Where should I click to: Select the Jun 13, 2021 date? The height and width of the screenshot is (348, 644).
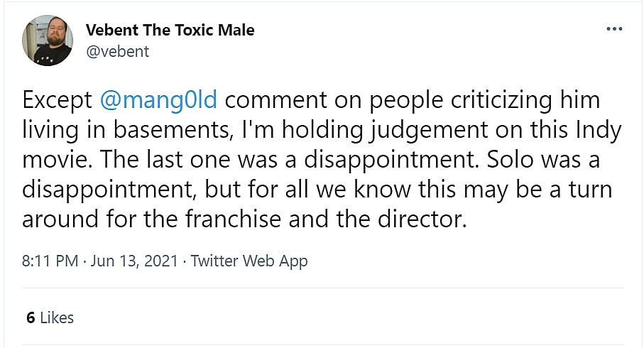coord(135,261)
